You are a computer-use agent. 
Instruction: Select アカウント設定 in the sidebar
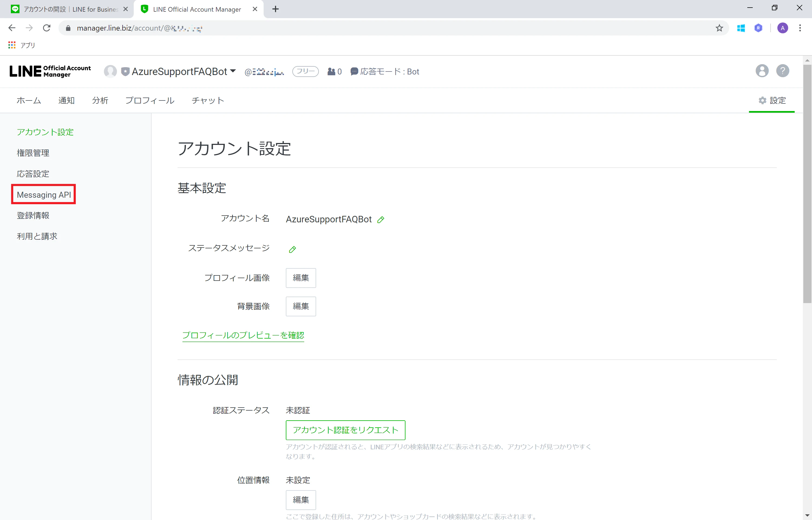[45, 132]
